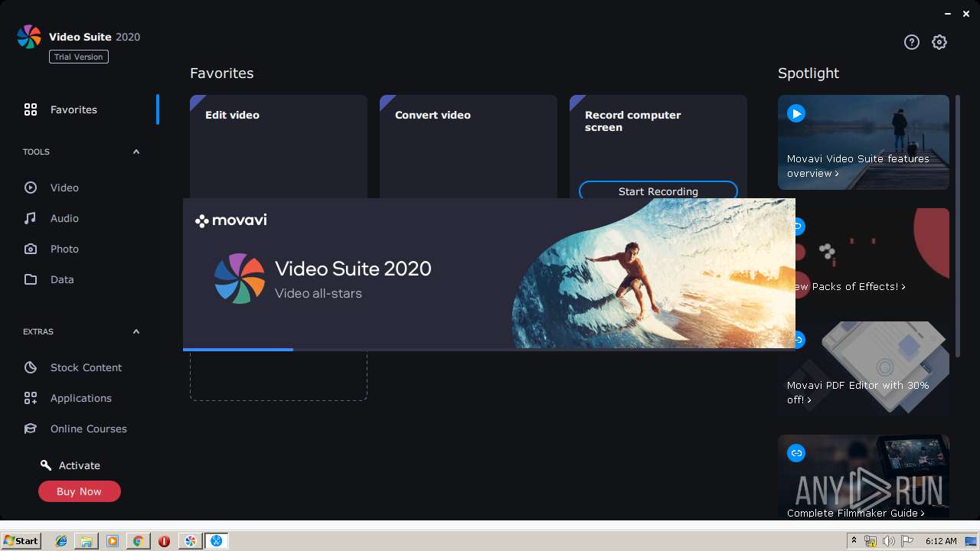Click link icon on PDF Editor card
This screenshot has height=551, width=980.
[799, 340]
